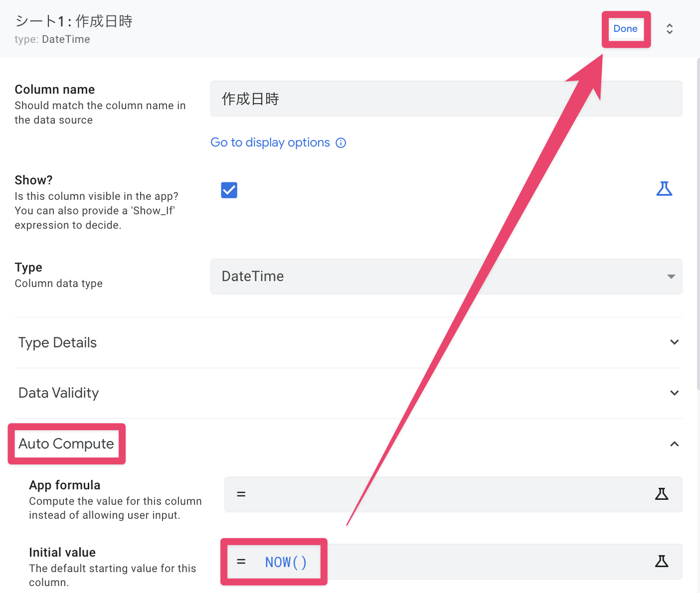Click the Initial value field with NOW()
Screen dimensions: 700x593
pos(453,562)
